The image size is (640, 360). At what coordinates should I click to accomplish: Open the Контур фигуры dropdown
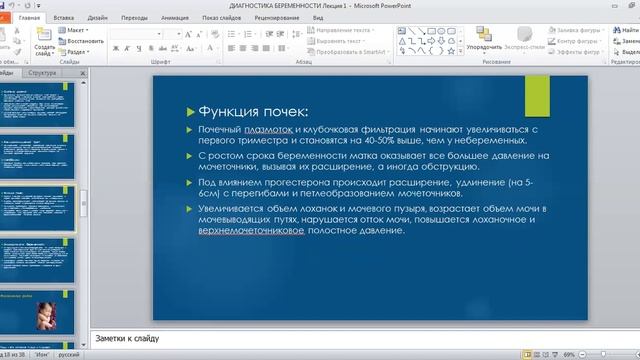point(575,41)
